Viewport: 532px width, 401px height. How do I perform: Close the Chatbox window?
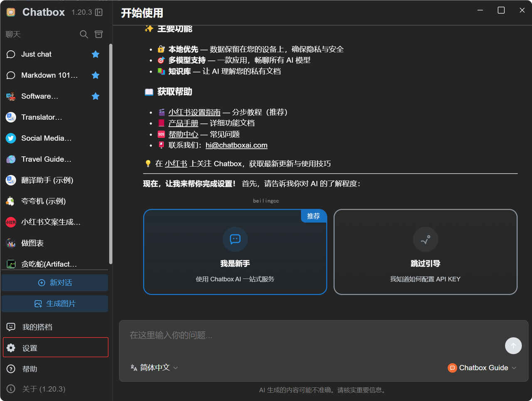coord(522,10)
